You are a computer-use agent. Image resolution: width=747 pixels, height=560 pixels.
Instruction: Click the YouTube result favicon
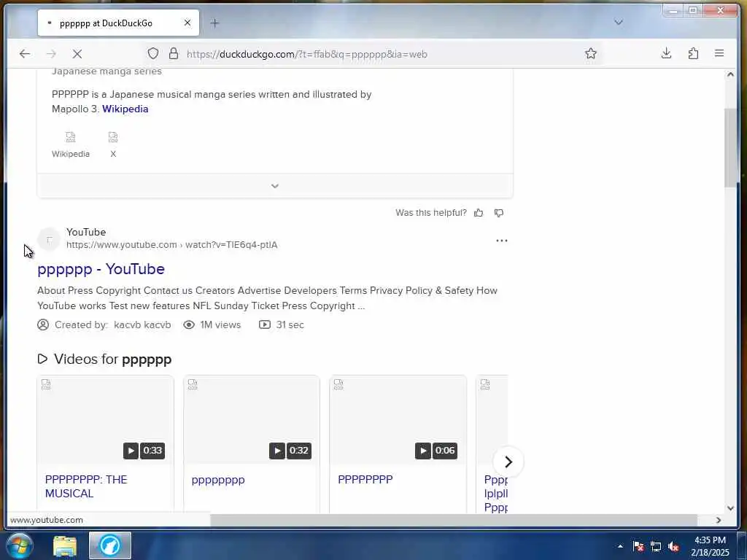tap(49, 239)
